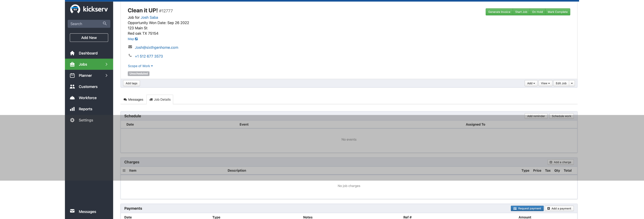The image size is (644, 219).
Task: Click the Add a charge button
Action: (561, 162)
